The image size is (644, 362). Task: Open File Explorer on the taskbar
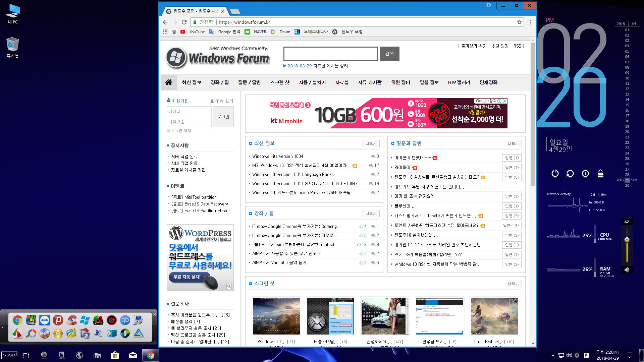click(x=97, y=355)
